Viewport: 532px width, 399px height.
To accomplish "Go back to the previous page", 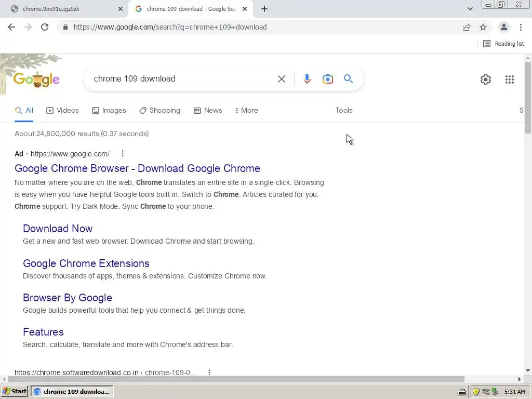I will [x=11, y=27].
